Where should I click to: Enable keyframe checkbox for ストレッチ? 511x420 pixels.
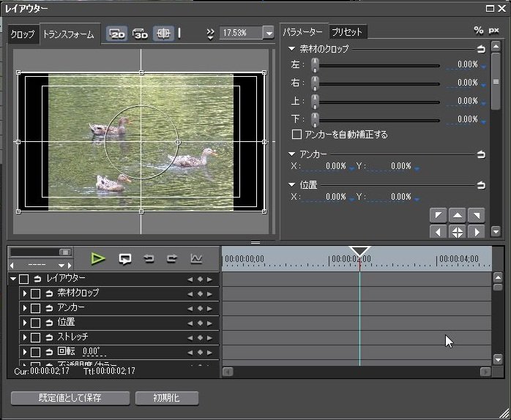point(35,337)
